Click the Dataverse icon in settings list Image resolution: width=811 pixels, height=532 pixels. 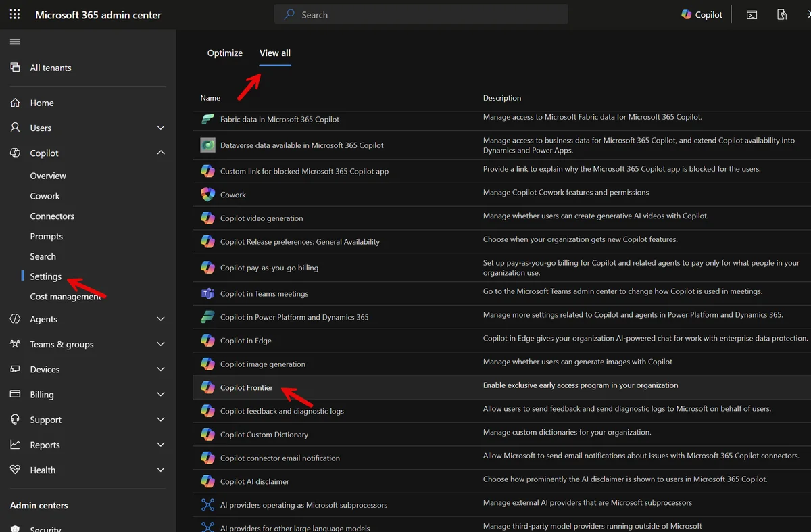coord(208,145)
